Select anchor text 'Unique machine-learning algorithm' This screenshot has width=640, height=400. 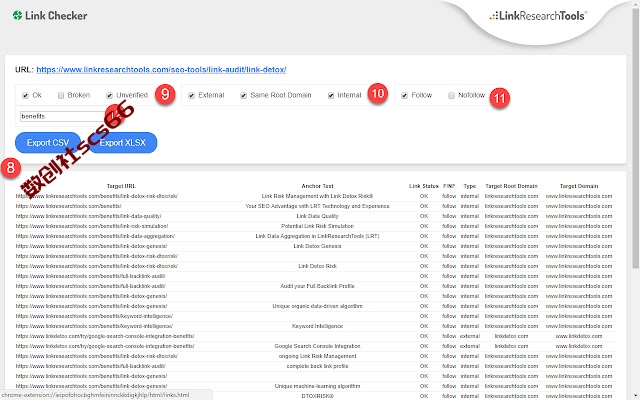click(318, 386)
